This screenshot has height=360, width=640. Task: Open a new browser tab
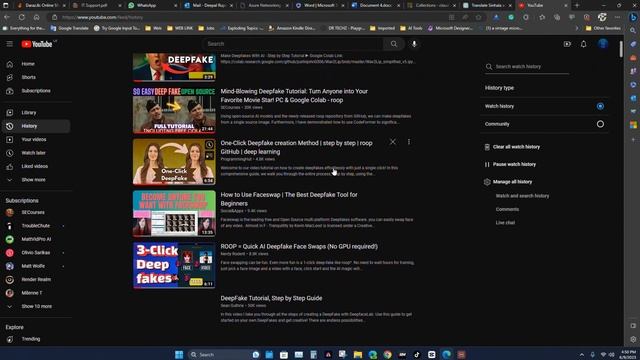[577, 5]
